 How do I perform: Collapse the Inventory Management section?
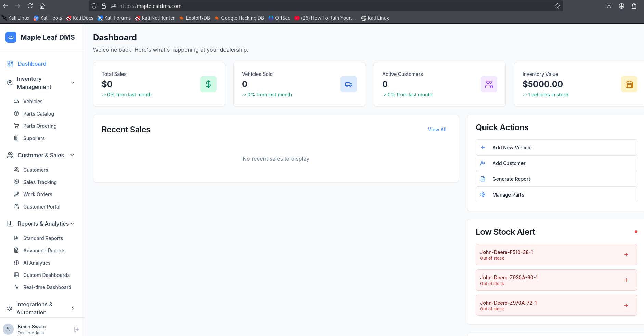click(x=73, y=83)
